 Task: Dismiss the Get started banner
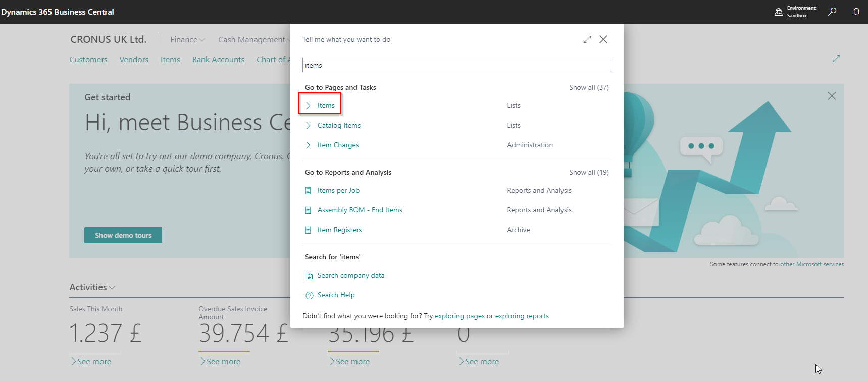pos(832,96)
